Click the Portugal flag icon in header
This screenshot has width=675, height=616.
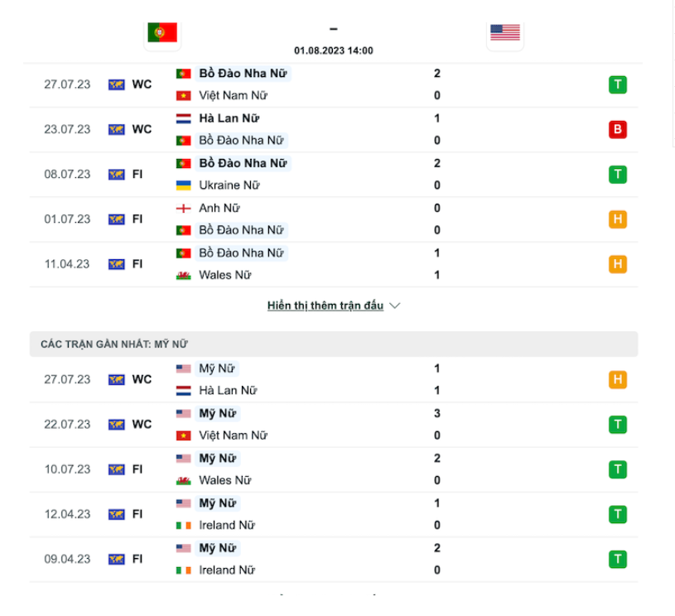tap(162, 32)
